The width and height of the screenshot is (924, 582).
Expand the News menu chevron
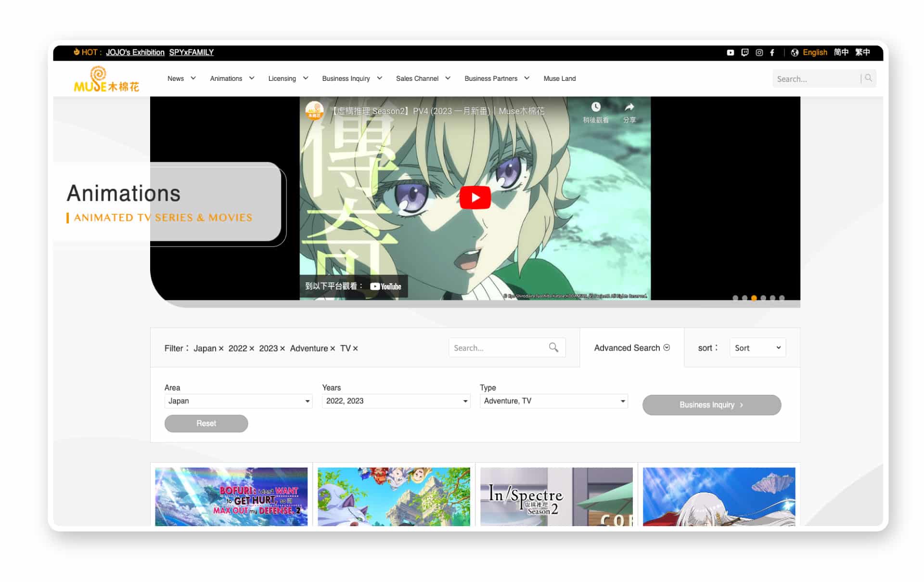[x=193, y=78]
